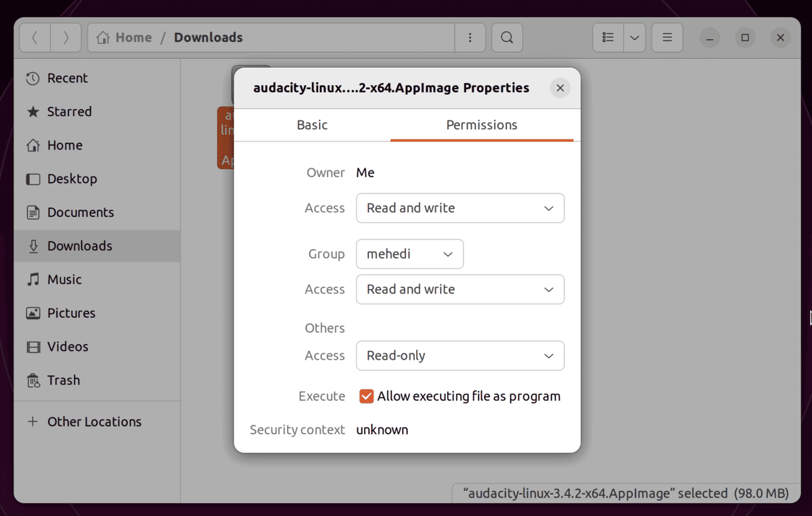Viewport: 812px width, 516px height.
Task: Open the path bar three-dot menu
Action: pyautogui.click(x=470, y=38)
